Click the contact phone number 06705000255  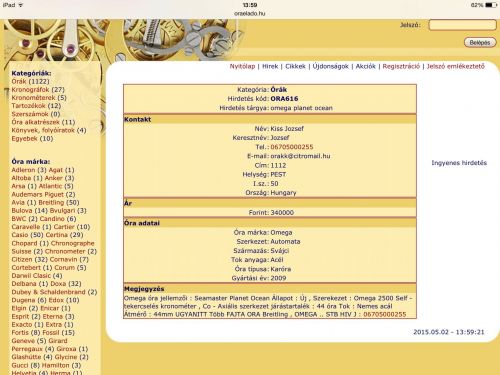click(x=292, y=147)
